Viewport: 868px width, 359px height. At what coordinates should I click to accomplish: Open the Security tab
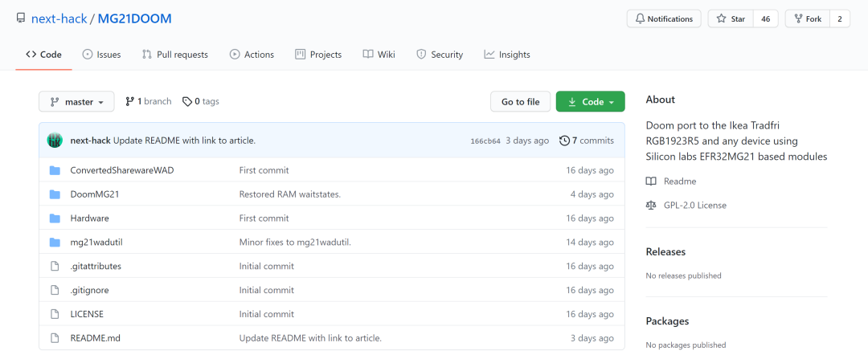pyautogui.click(x=440, y=54)
